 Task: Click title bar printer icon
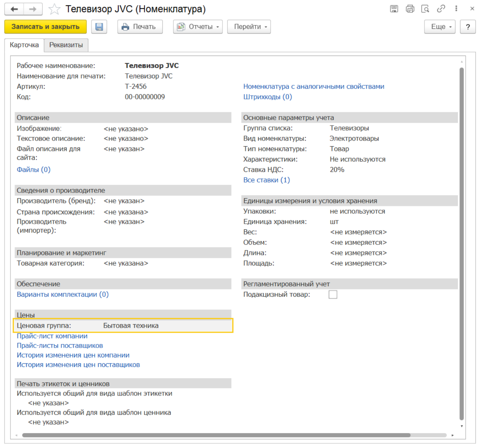click(410, 9)
